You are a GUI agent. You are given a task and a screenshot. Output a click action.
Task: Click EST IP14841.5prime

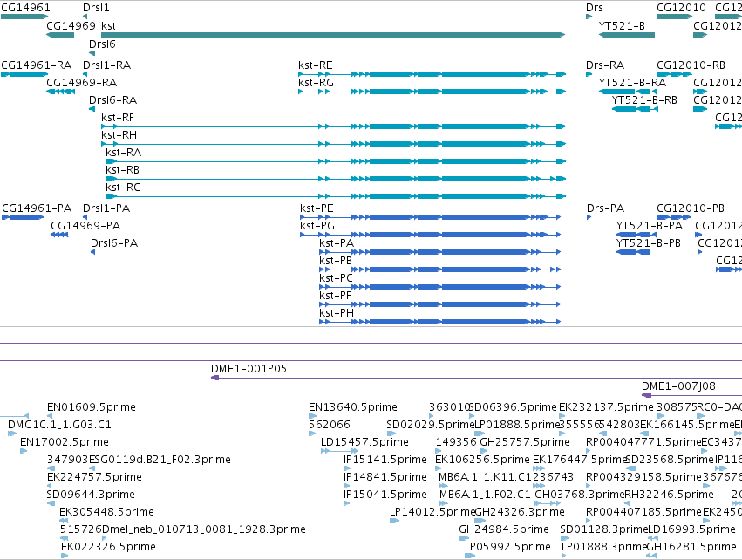385,477
